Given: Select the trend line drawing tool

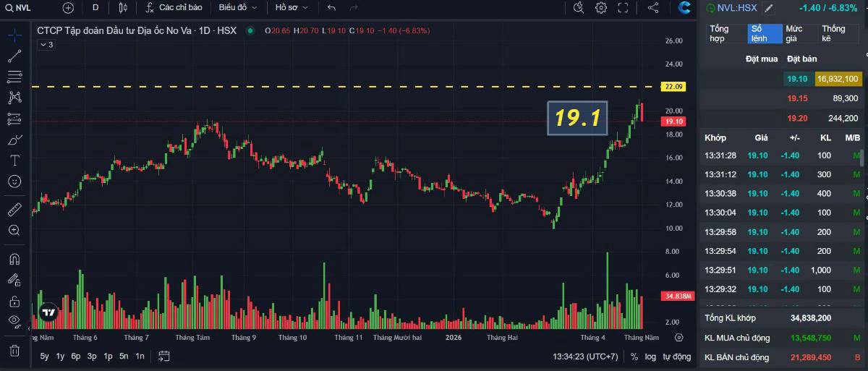Looking at the screenshot, I should pyautogui.click(x=14, y=56).
